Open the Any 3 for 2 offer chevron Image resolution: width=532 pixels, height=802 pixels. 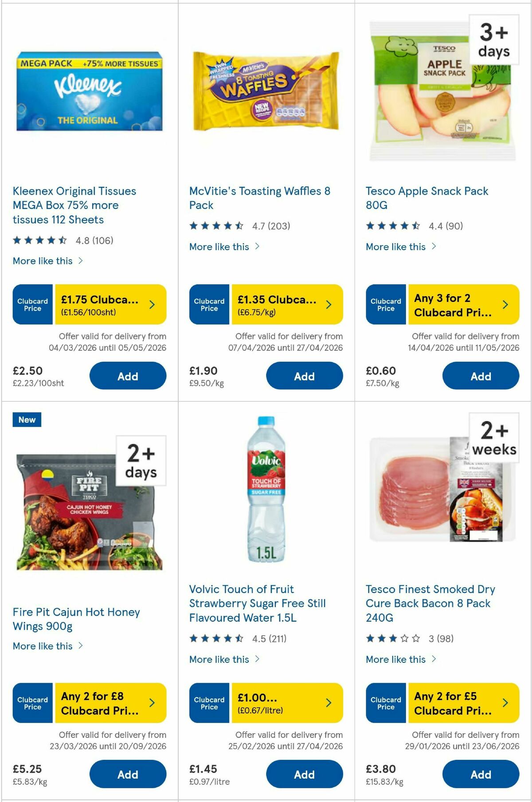(505, 304)
